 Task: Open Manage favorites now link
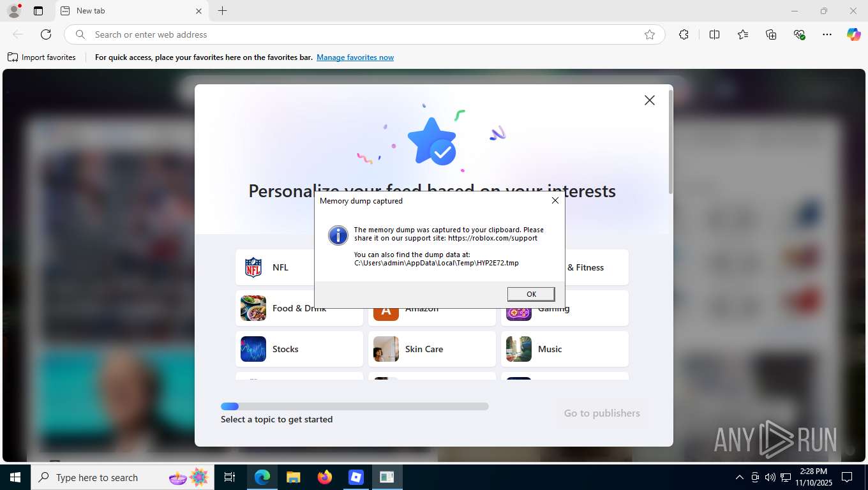355,57
